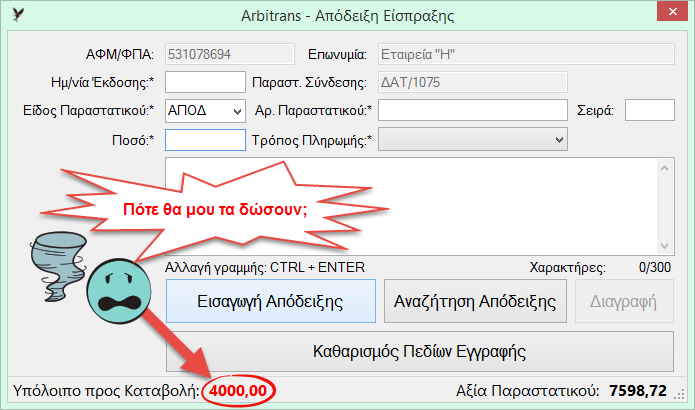This screenshot has width=695, height=410.
Task: Click the character counter 0/300
Action: [x=655, y=267]
